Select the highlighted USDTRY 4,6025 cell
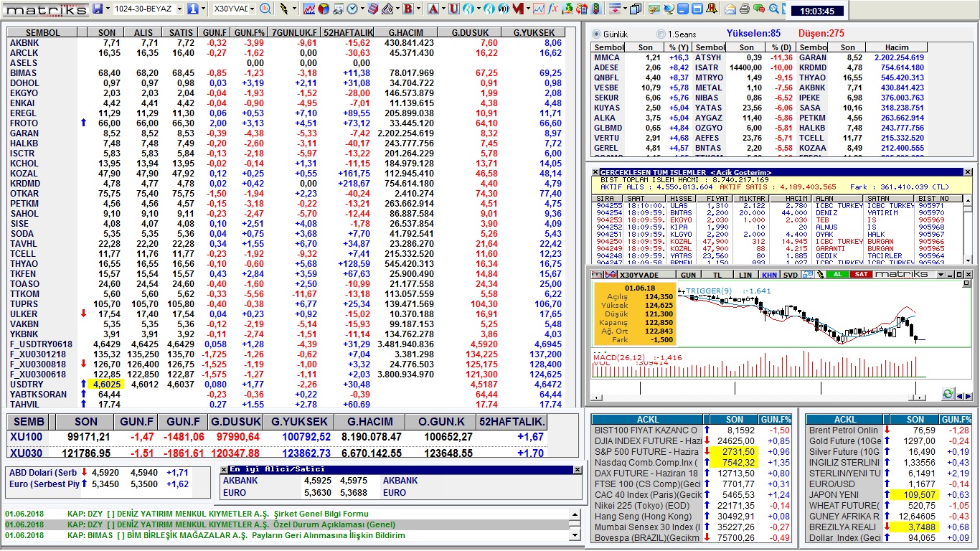The height and width of the screenshot is (551, 980). coord(107,385)
